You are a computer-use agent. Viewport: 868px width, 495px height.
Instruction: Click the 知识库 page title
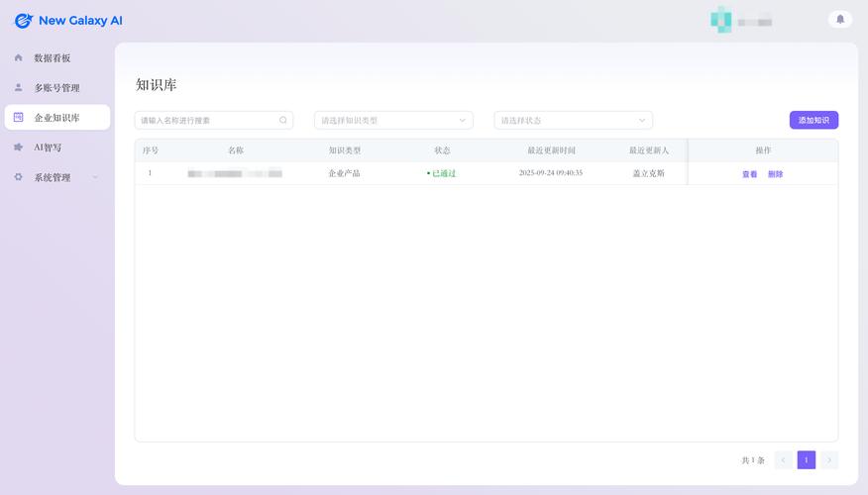(157, 84)
